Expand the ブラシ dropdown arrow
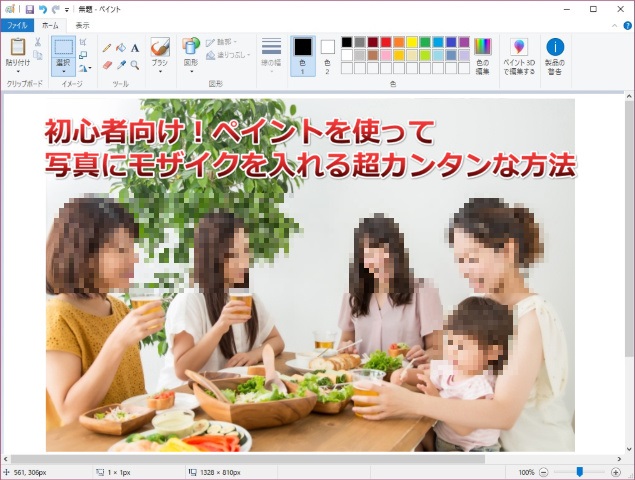The height and width of the screenshot is (480, 635). click(x=160, y=72)
